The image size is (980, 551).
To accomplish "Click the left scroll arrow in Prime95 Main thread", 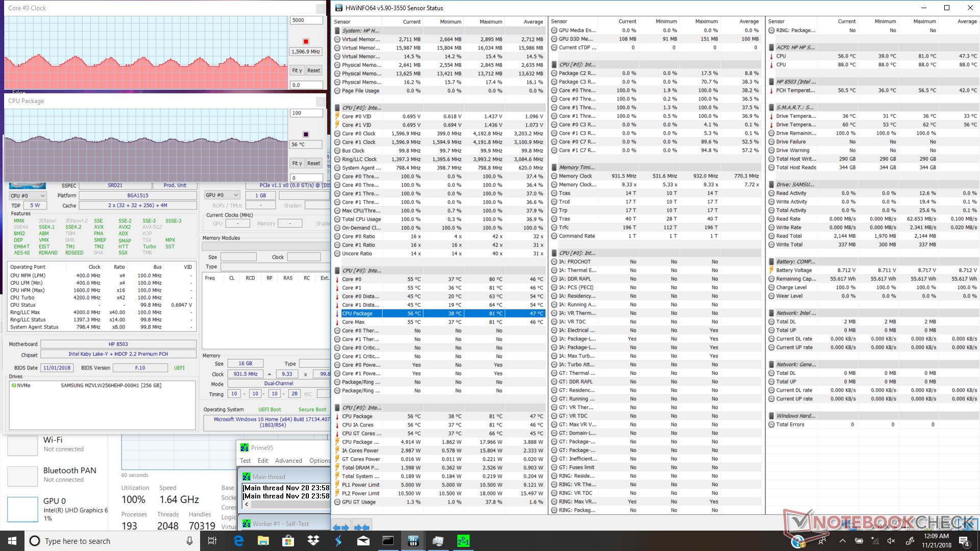I will pos(247,505).
